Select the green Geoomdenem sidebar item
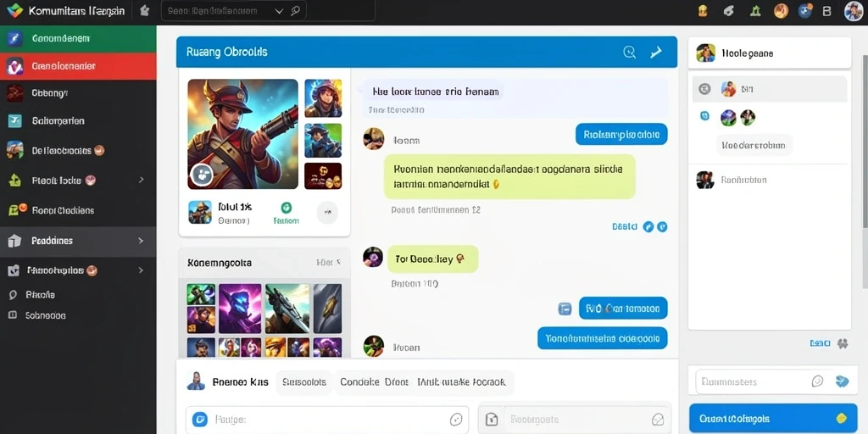868x434 pixels. coord(78,39)
